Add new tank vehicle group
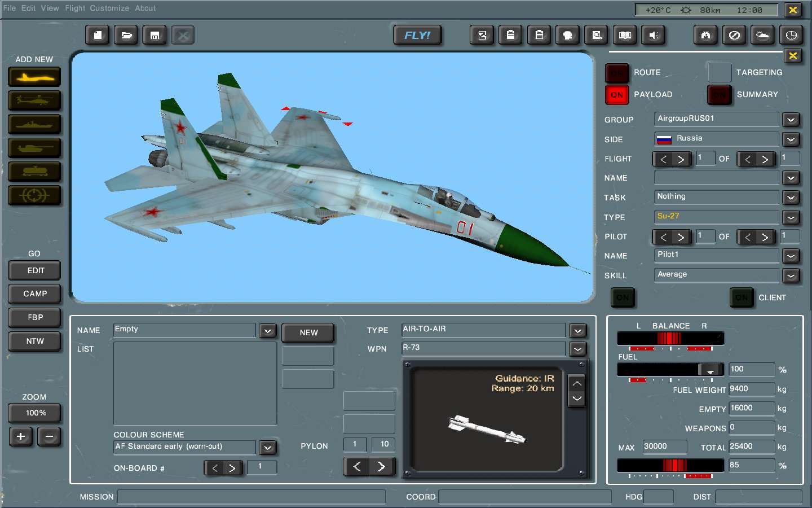This screenshot has width=812, height=508. [x=34, y=148]
